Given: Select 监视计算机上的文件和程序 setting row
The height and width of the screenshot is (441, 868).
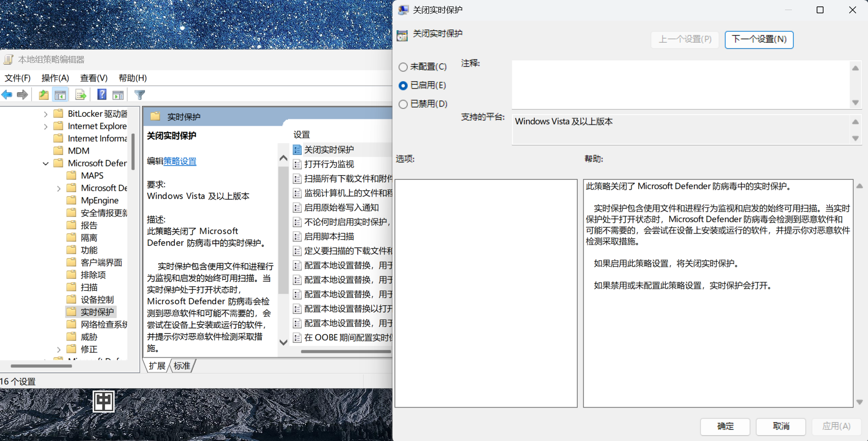Looking at the screenshot, I should pyautogui.click(x=342, y=193).
